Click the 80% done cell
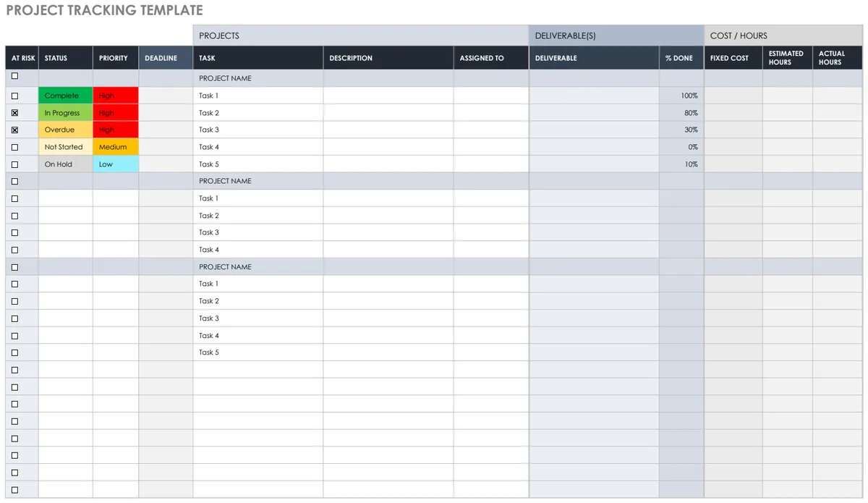Screen dimensions: 868x503 pyautogui.click(x=681, y=113)
